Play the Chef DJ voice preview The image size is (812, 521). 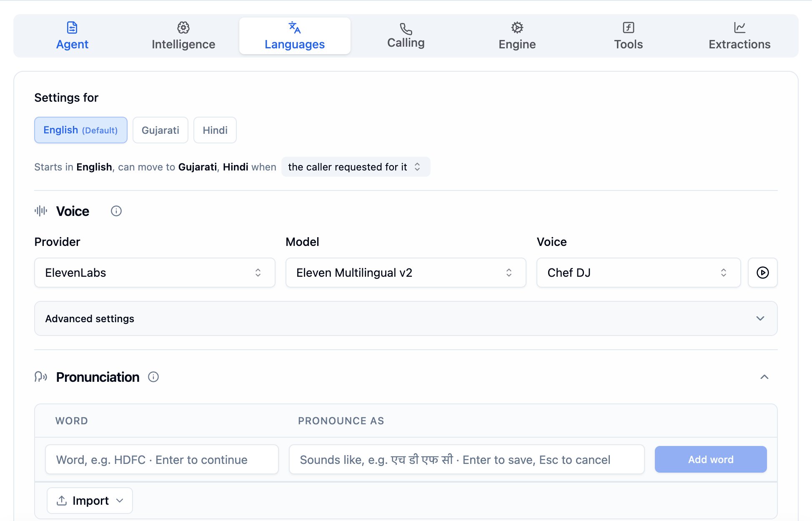point(763,273)
